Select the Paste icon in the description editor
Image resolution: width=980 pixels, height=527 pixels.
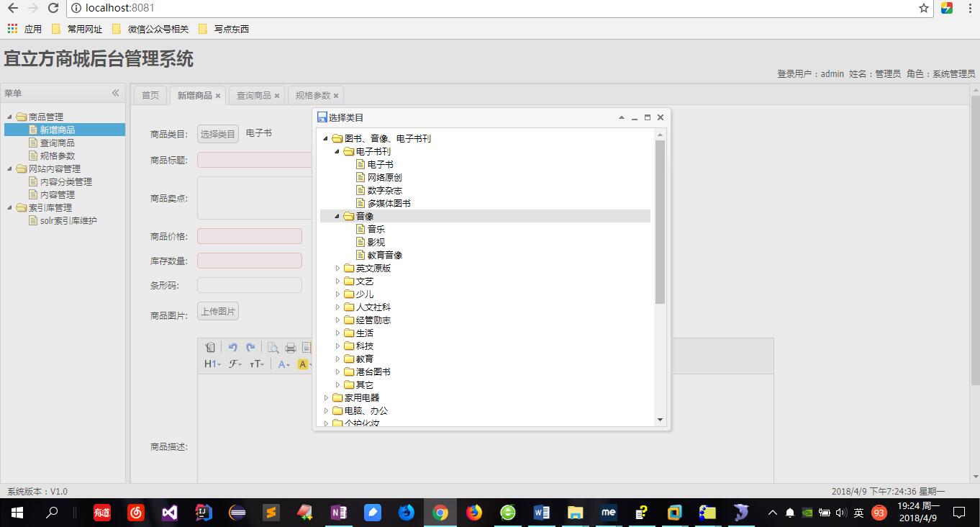[x=210, y=348]
